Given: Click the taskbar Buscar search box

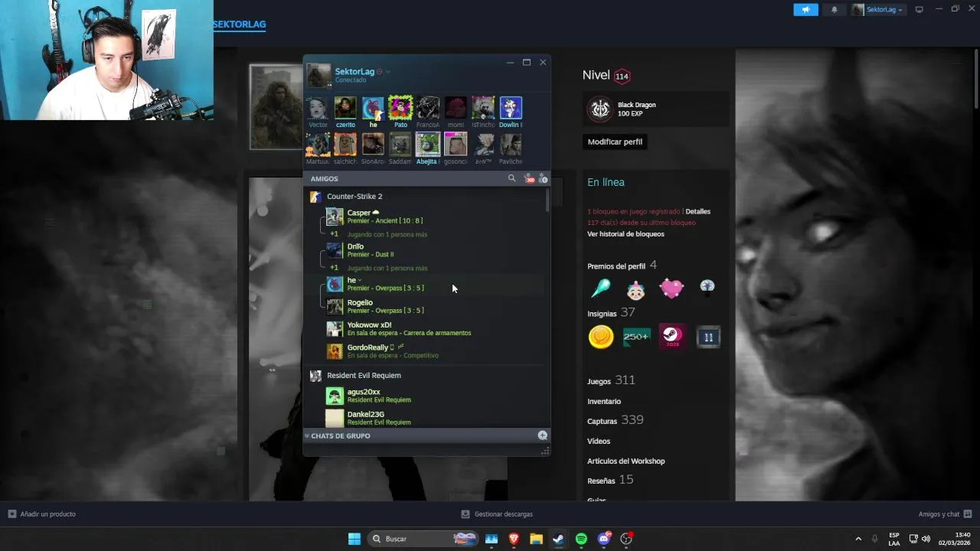Looking at the screenshot, I should 423,539.
